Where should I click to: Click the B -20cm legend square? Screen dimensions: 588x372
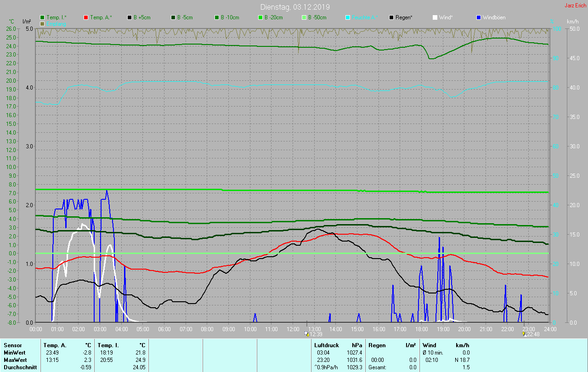[260, 17]
